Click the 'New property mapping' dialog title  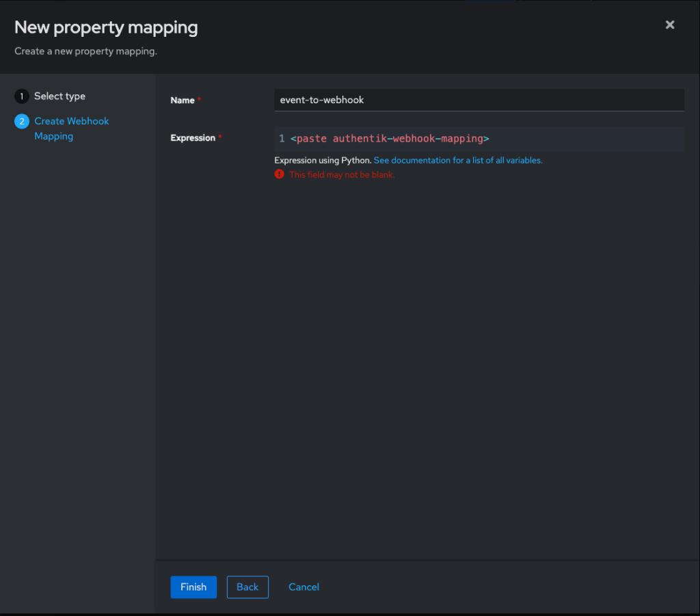[106, 27]
